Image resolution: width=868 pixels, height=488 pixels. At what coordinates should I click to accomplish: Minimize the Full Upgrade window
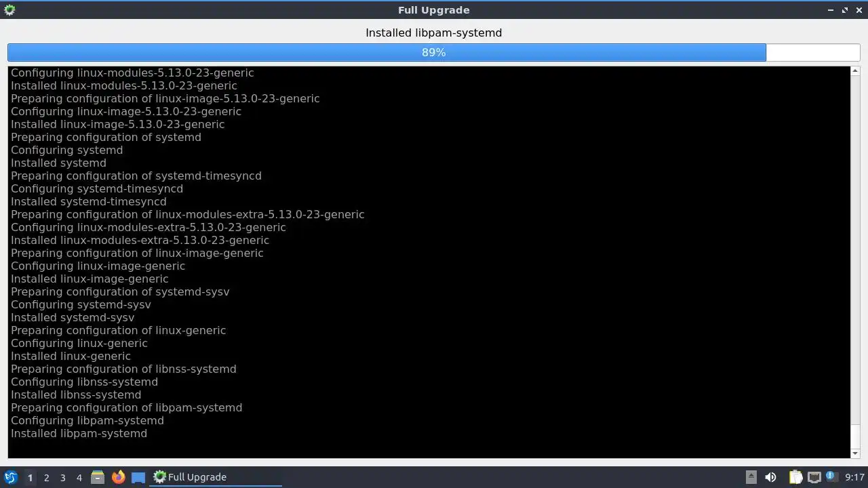point(831,10)
